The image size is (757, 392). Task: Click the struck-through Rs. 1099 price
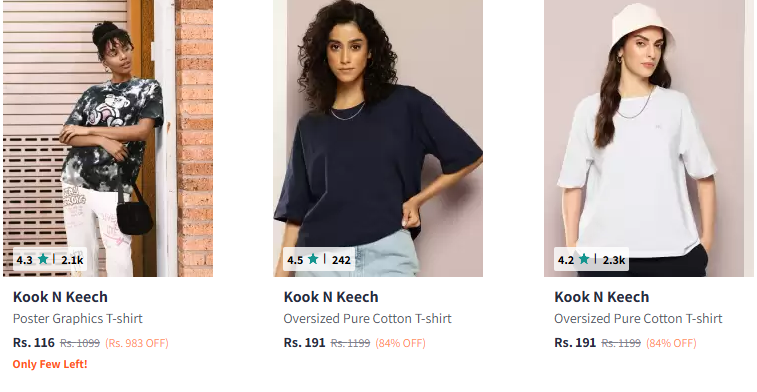[80, 343]
